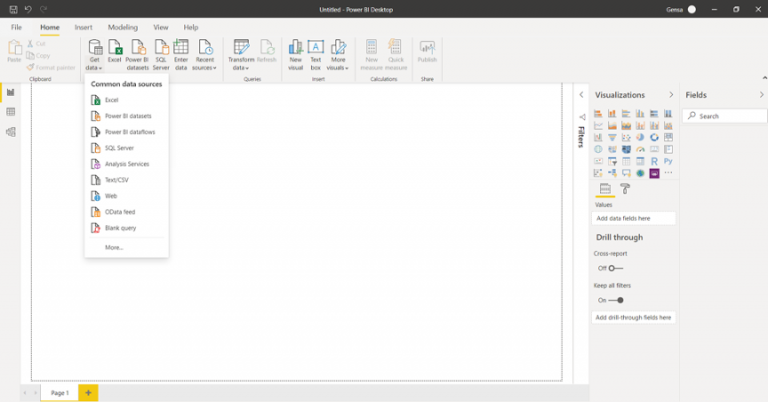Switch to the View ribbon tab
768x402 pixels.
tap(161, 27)
